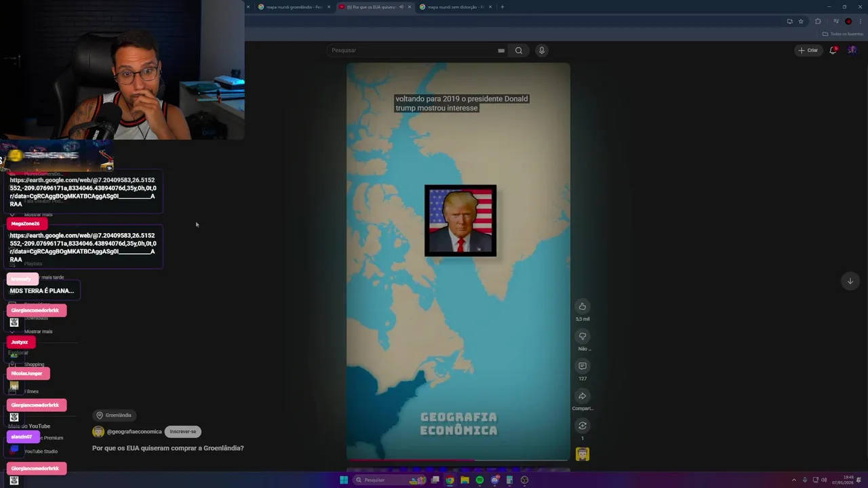This screenshot has height=488, width=868.
Task: Open the Chrome profile avatar
Action: tap(848, 21)
